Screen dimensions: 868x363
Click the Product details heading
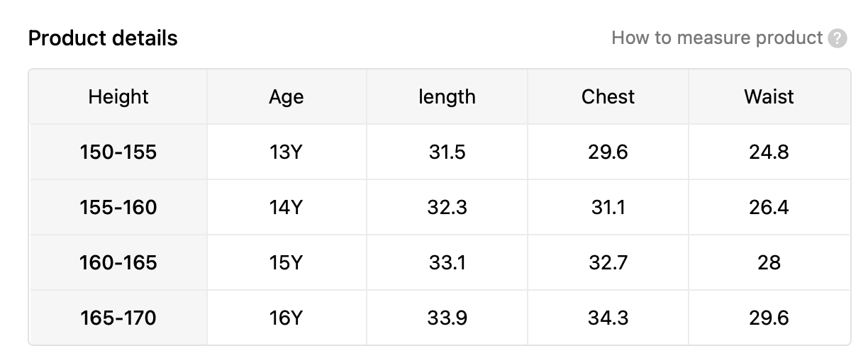tap(103, 38)
